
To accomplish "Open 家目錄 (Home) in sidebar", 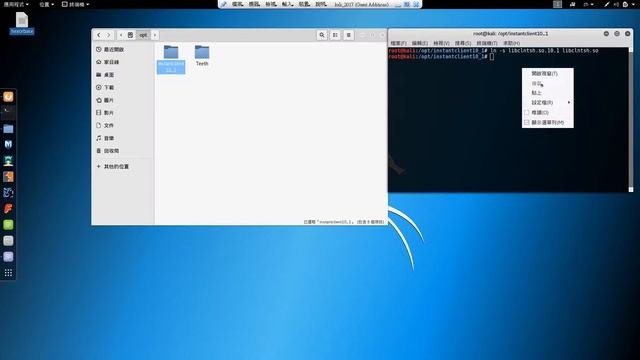I will tap(122, 62).
